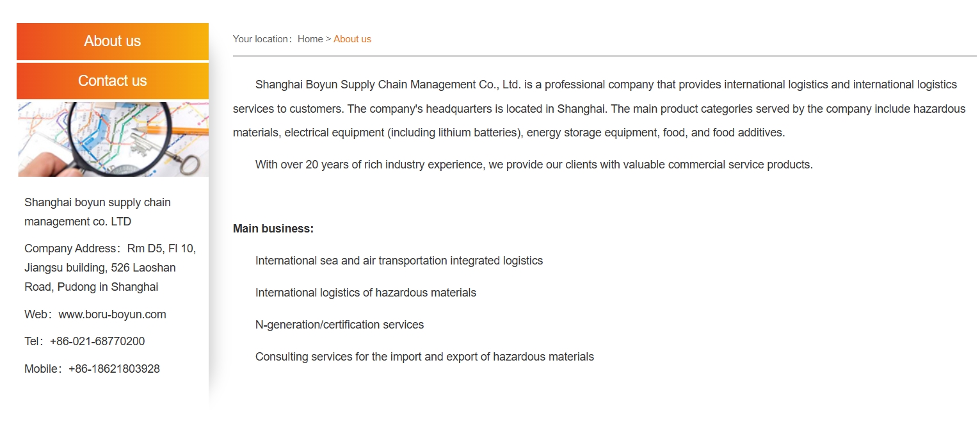This screenshot has height=431, width=980.
Task: Click the orange pencil in the map image
Action: (186, 131)
